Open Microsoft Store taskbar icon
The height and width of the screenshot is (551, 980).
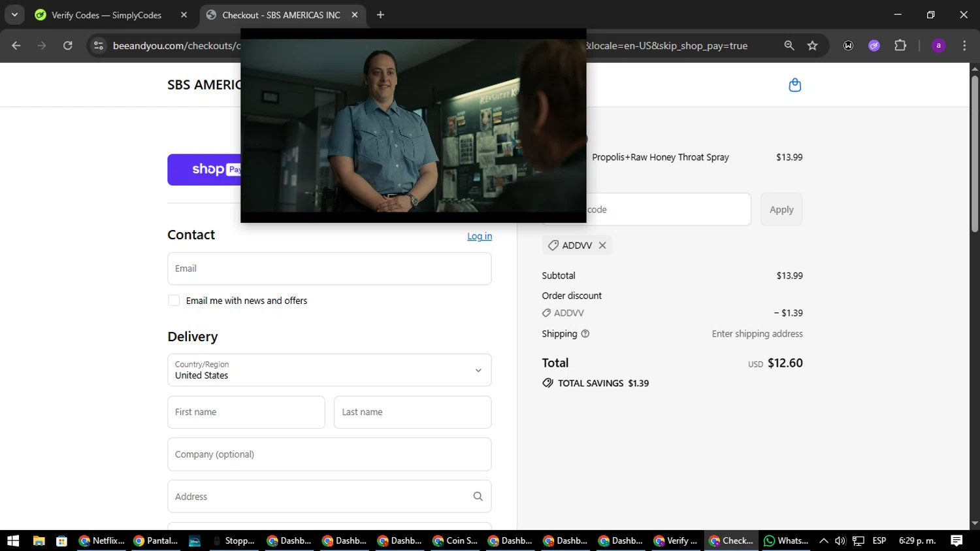tap(62, 541)
